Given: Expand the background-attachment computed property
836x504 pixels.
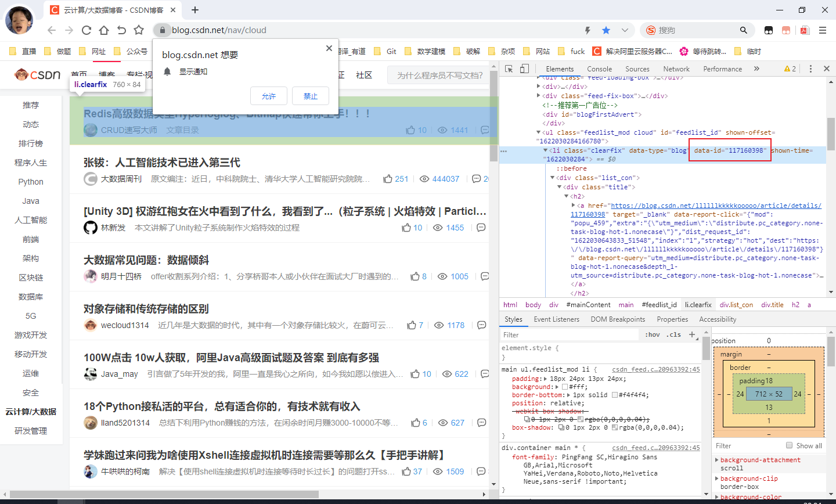Looking at the screenshot, I should 716,460.
